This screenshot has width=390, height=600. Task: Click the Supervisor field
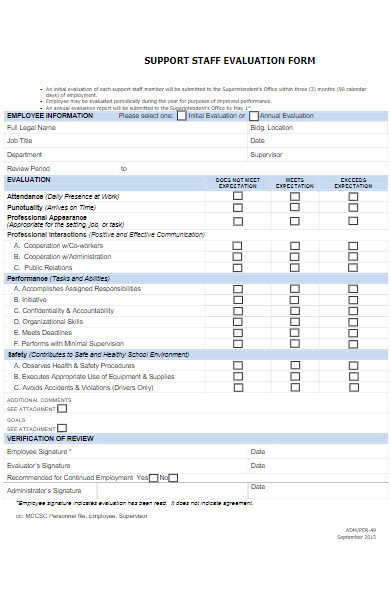[x=318, y=155]
